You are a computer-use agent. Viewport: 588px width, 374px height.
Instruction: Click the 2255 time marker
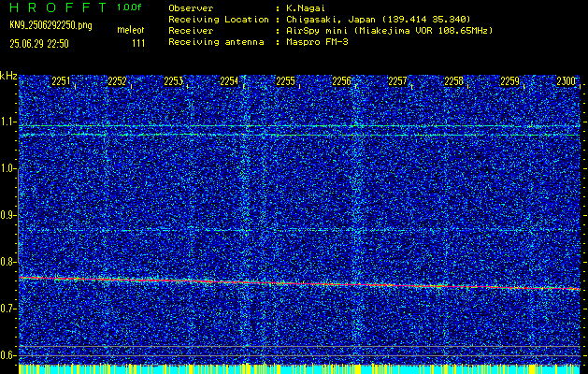pyautogui.click(x=285, y=81)
